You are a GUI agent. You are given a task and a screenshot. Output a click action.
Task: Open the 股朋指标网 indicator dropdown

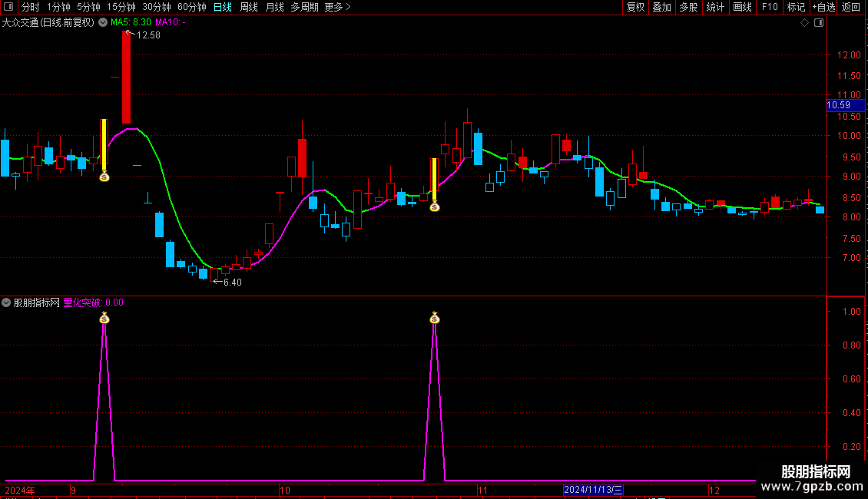pyautogui.click(x=6, y=302)
